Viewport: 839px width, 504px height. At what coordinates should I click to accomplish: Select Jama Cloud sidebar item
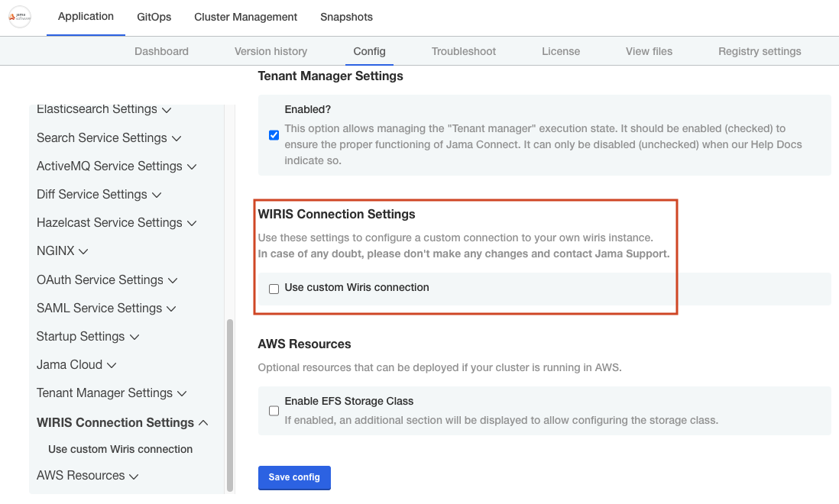69,365
